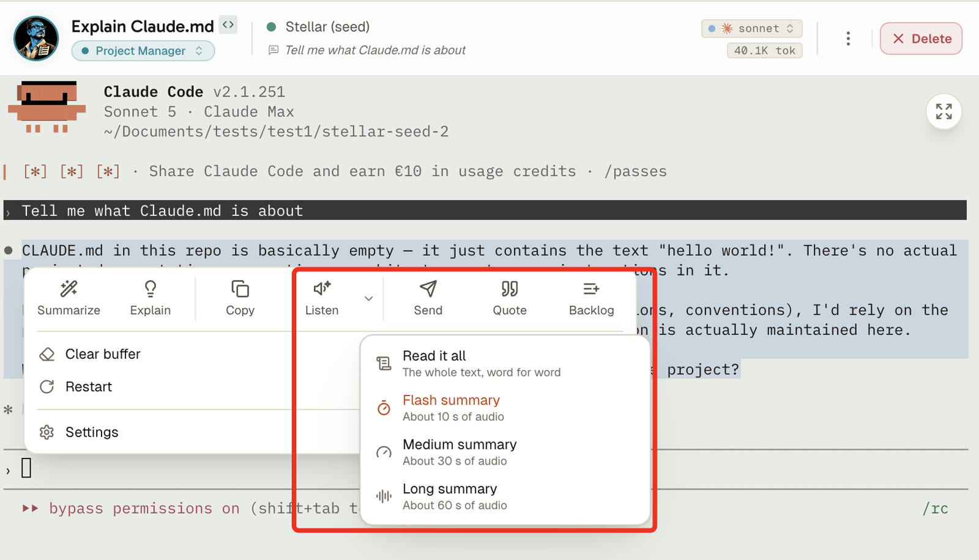Image resolution: width=979 pixels, height=560 pixels.
Task: Select Long summary audio option
Action: pyautogui.click(x=505, y=496)
